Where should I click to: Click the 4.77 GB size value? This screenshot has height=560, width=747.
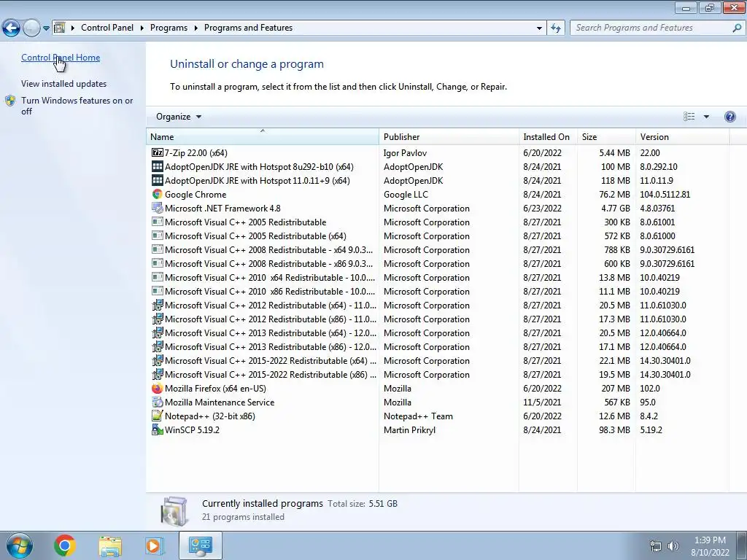point(616,208)
